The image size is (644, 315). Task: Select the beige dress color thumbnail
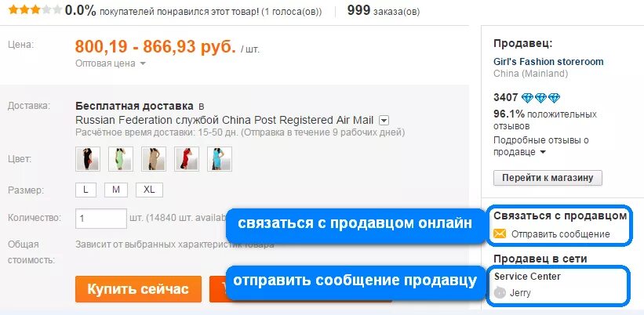(154, 159)
